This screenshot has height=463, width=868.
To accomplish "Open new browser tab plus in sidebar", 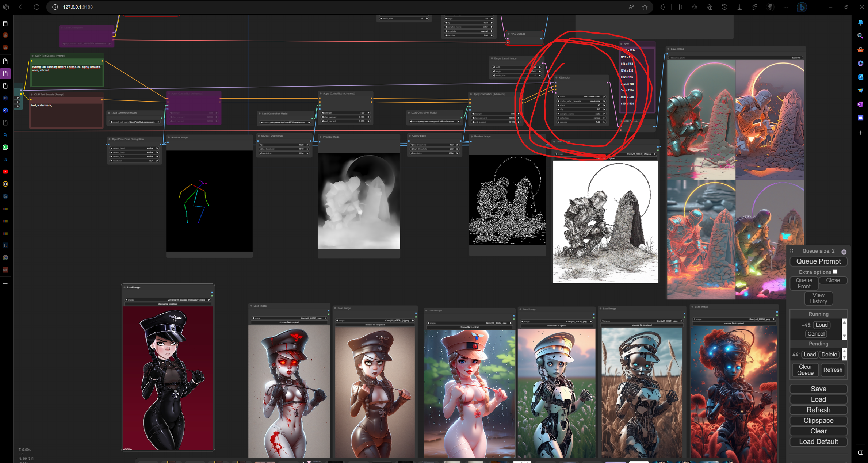I will click(5, 284).
